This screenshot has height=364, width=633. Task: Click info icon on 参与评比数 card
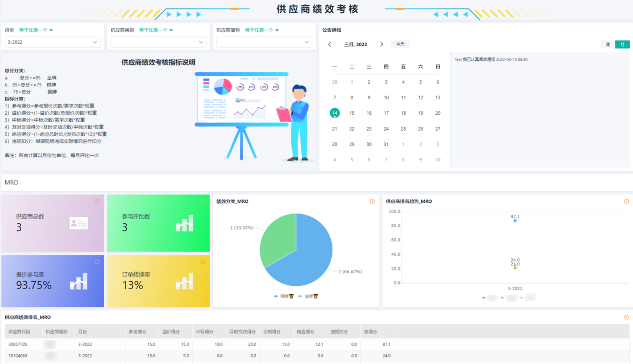203,201
